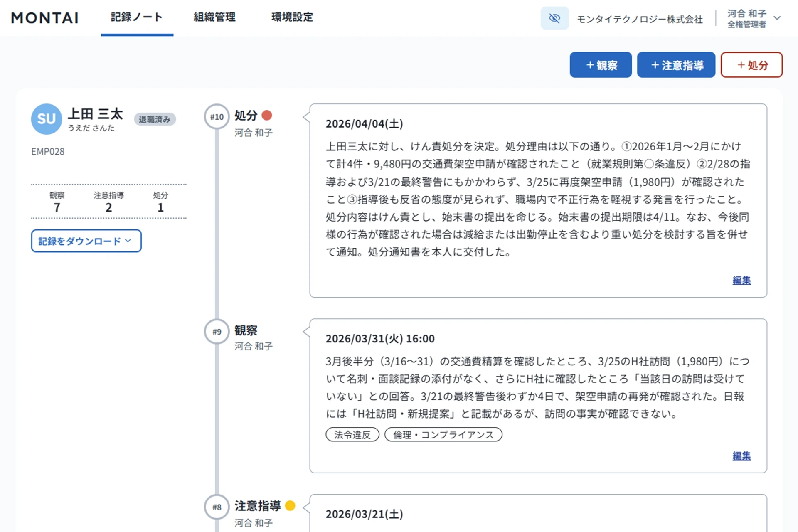The width and height of the screenshot is (798, 532).
Task: Select the #10 timeline node marker
Action: (x=216, y=117)
